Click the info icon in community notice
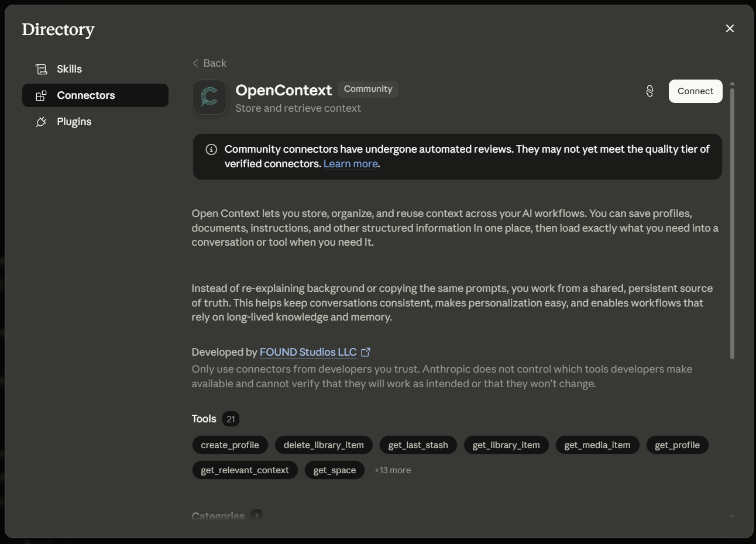The image size is (756, 544). click(x=211, y=150)
